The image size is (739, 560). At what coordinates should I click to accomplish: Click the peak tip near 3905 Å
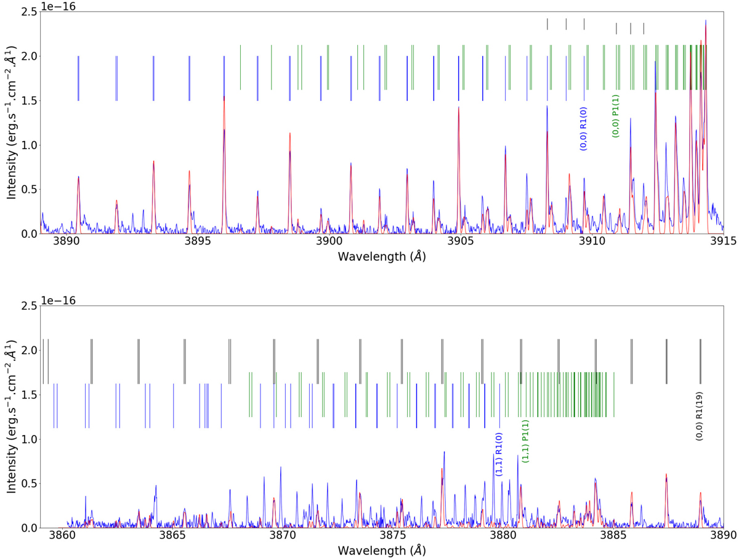tap(459, 108)
